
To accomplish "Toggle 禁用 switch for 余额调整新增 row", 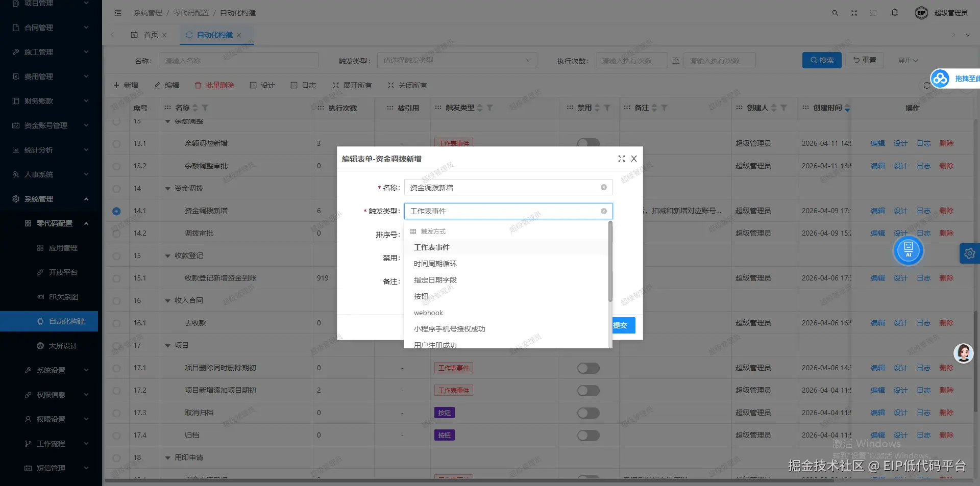I will (x=588, y=143).
